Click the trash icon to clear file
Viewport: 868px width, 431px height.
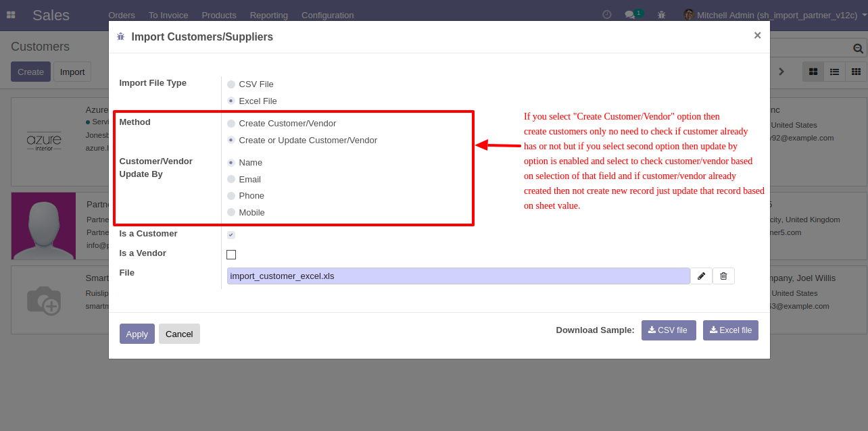723,276
